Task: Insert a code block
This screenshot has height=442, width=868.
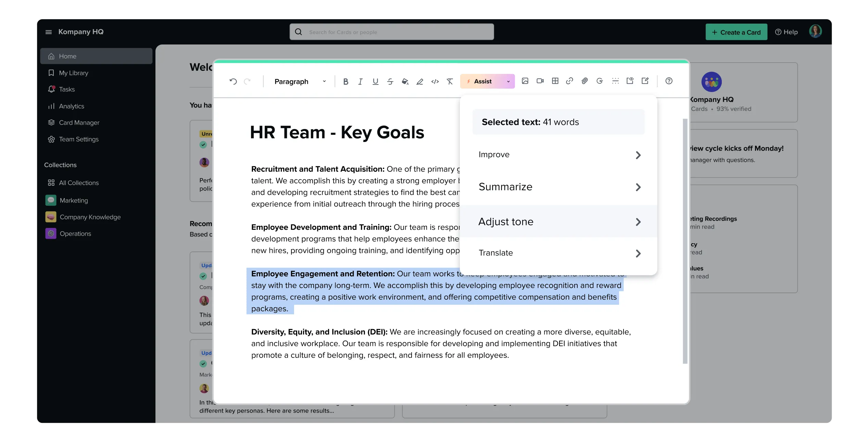Action: click(x=435, y=81)
